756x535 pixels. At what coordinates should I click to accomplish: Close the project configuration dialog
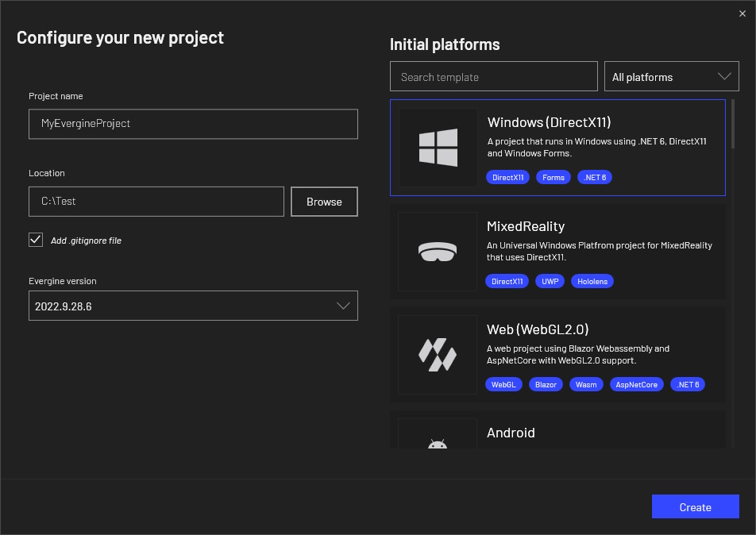(x=742, y=13)
